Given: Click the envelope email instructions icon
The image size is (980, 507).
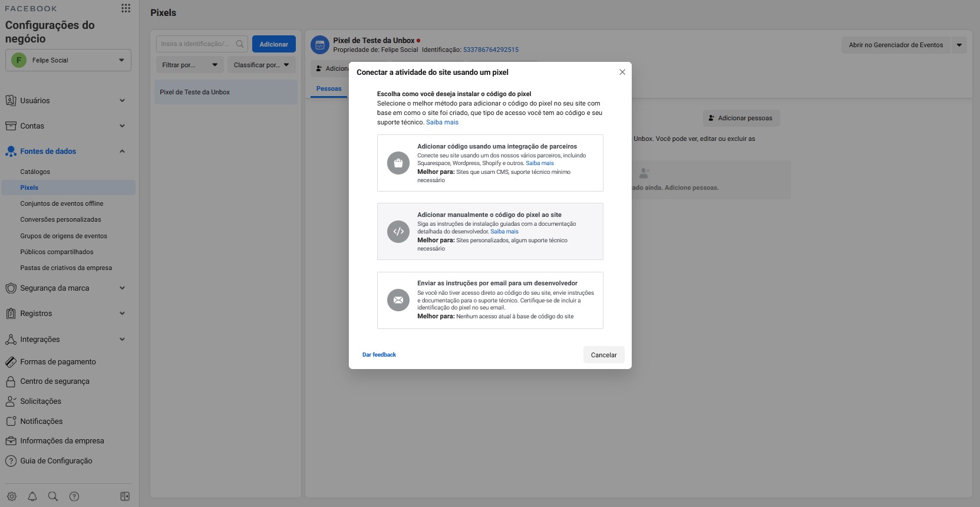Looking at the screenshot, I should (x=398, y=300).
